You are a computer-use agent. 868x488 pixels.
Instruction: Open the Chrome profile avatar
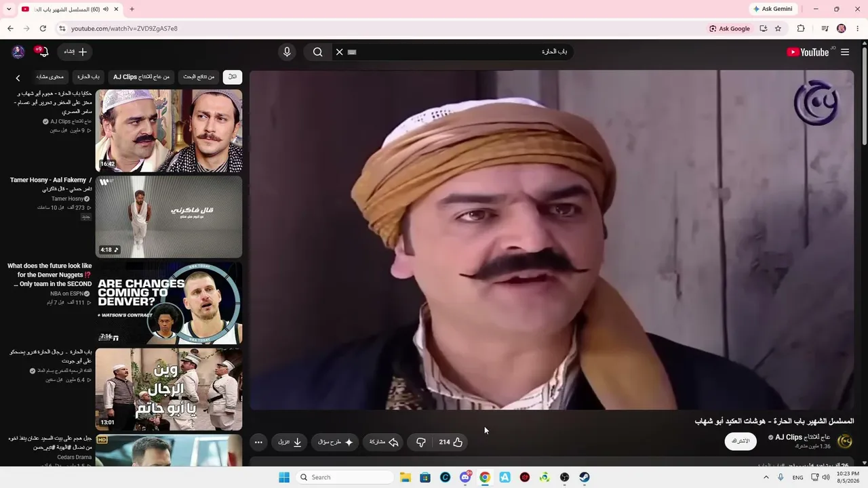pyautogui.click(x=842, y=28)
